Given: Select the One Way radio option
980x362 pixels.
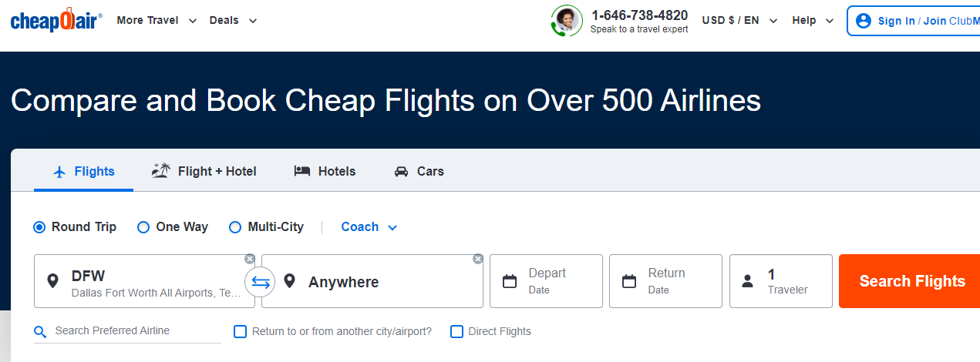Looking at the screenshot, I should [x=143, y=227].
